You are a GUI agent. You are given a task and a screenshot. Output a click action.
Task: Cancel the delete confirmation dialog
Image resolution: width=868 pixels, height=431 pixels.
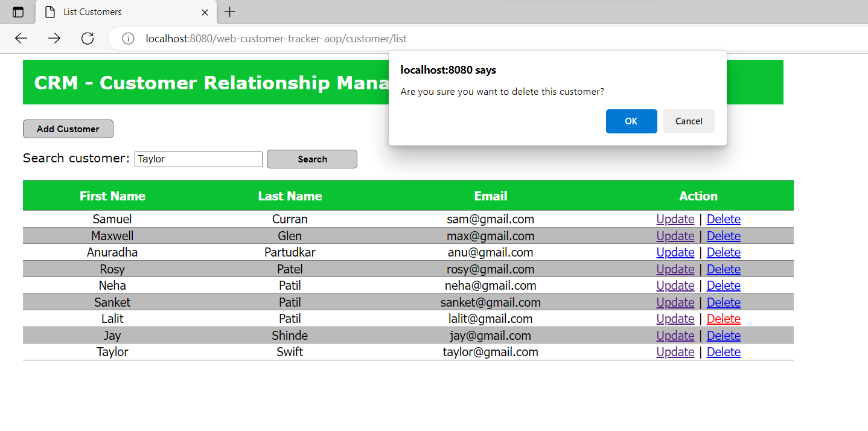tap(689, 121)
